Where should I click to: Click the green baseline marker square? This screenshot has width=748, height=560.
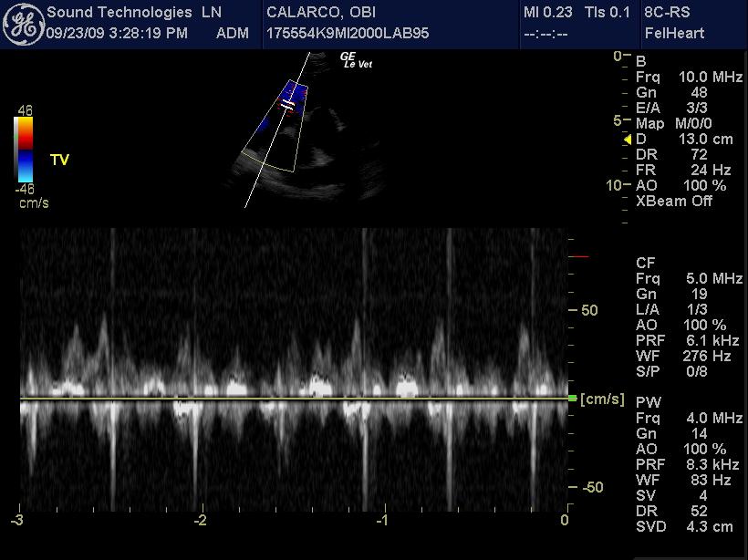point(572,399)
